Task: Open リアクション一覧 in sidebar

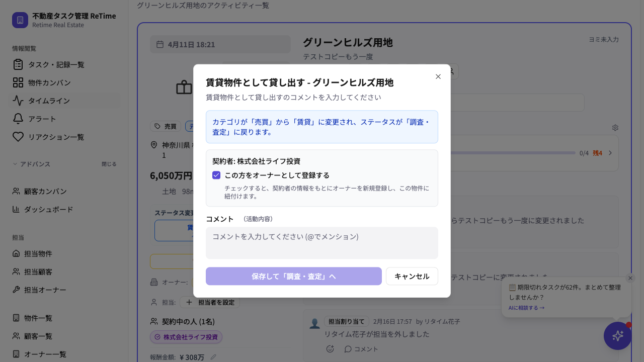Action: tap(64, 137)
